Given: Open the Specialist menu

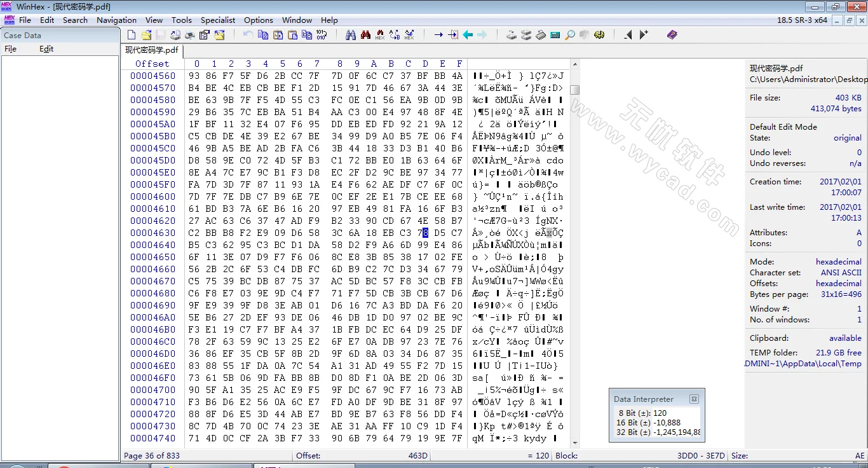Looking at the screenshot, I should click(x=218, y=20).
